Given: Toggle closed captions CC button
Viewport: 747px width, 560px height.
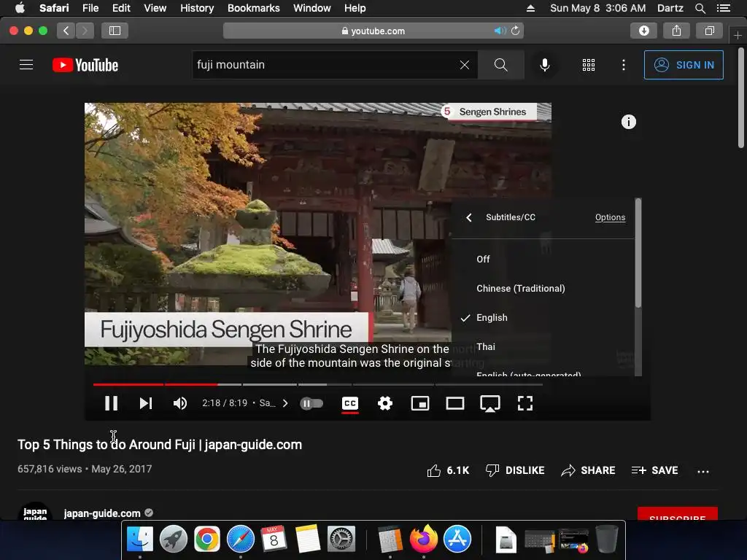Looking at the screenshot, I should click(350, 403).
